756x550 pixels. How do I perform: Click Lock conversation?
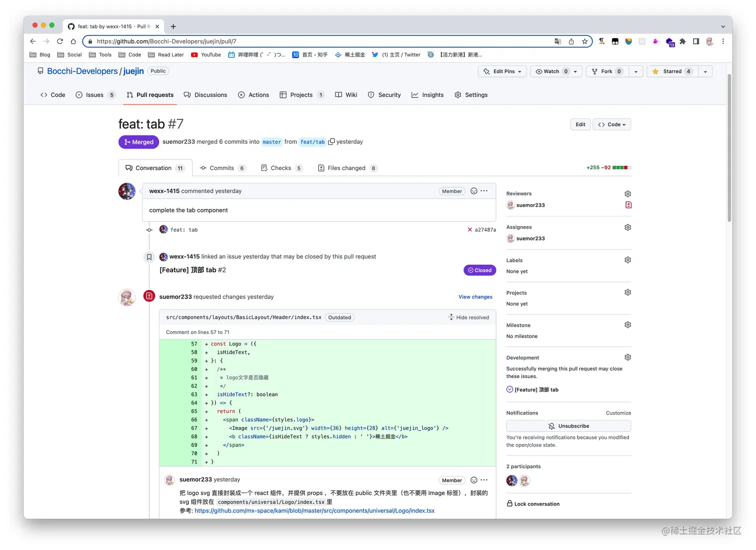point(533,504)
